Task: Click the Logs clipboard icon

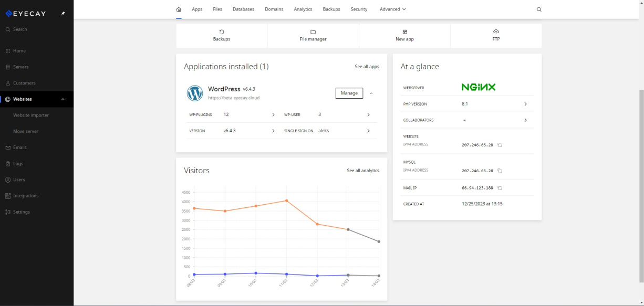Action: [8, 164]
